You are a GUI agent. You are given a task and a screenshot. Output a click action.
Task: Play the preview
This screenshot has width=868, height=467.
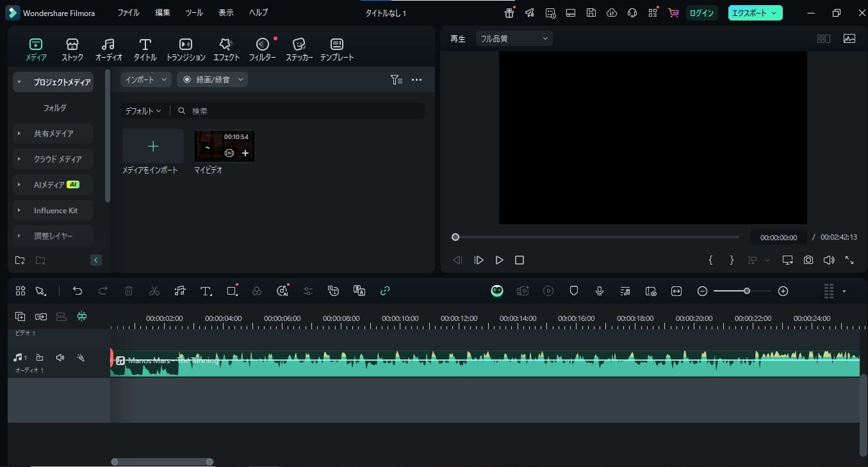(499, 260)
